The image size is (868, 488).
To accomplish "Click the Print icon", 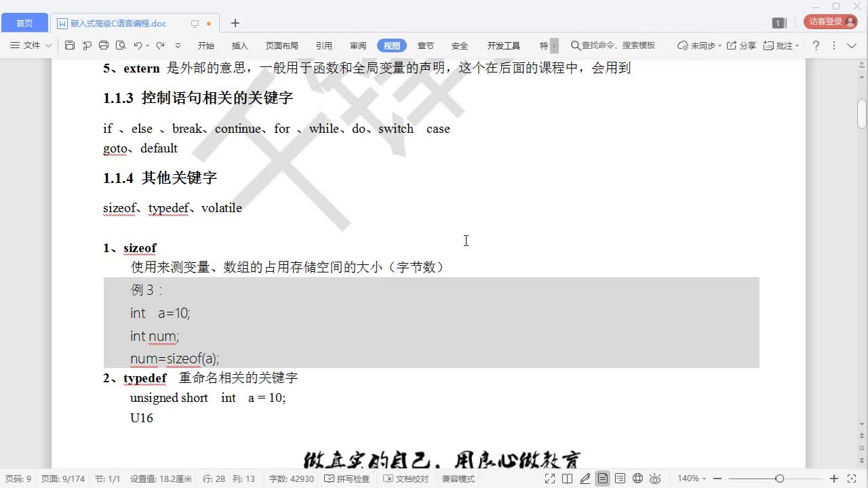I will coord(104,45).
